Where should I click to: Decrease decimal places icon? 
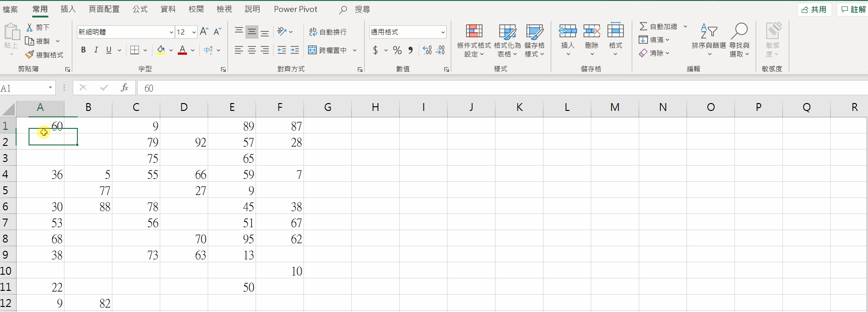click(x=440, y=50)
